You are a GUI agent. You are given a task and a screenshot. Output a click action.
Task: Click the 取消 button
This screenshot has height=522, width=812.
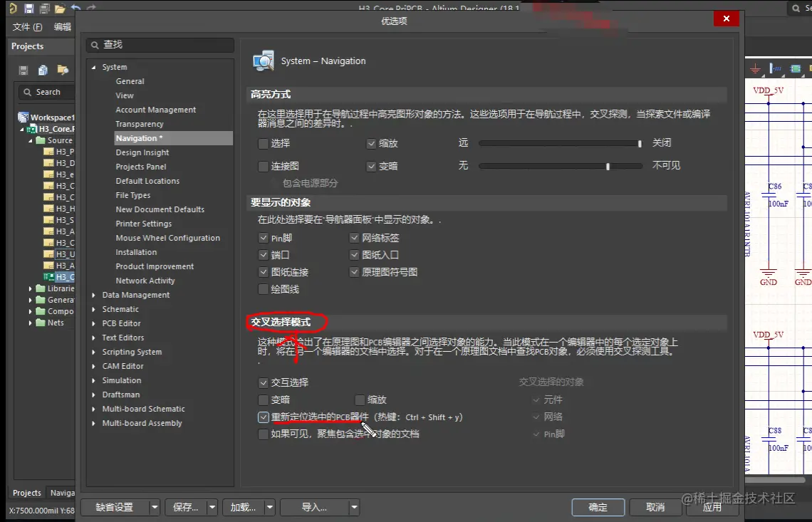coord(655,508)
